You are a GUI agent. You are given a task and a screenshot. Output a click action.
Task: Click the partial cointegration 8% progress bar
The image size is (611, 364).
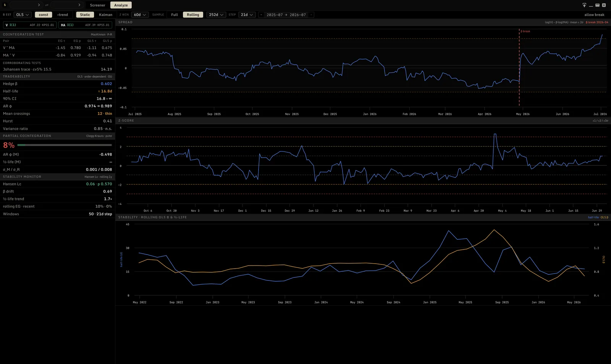pos(65,145)
